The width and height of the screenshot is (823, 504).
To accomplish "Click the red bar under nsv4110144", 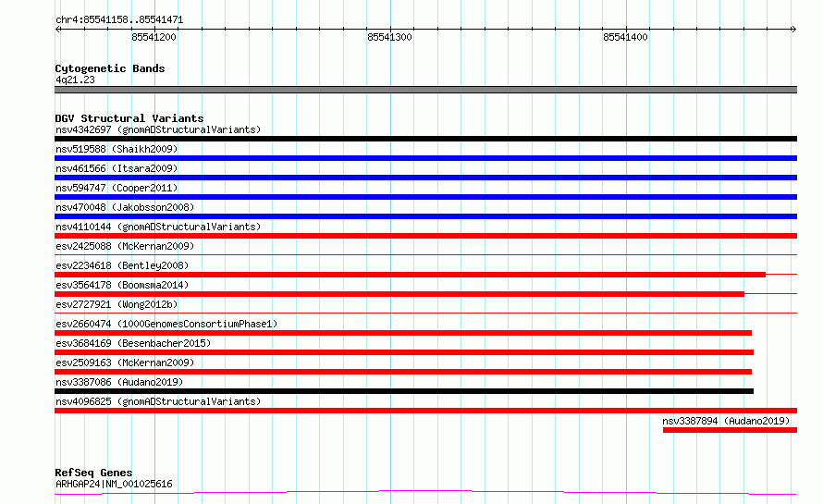I will 425,236.
